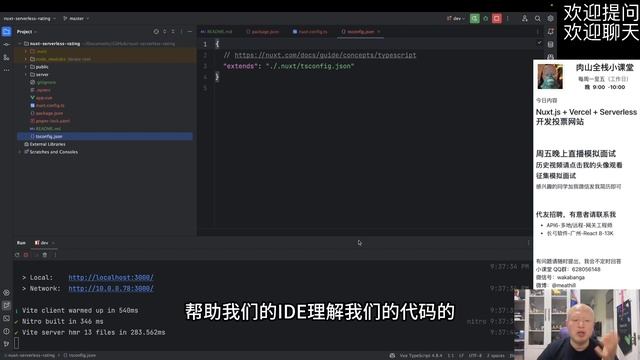Open the localhost:3000 link
Viewport: 640px width, 360px height.
111,278
